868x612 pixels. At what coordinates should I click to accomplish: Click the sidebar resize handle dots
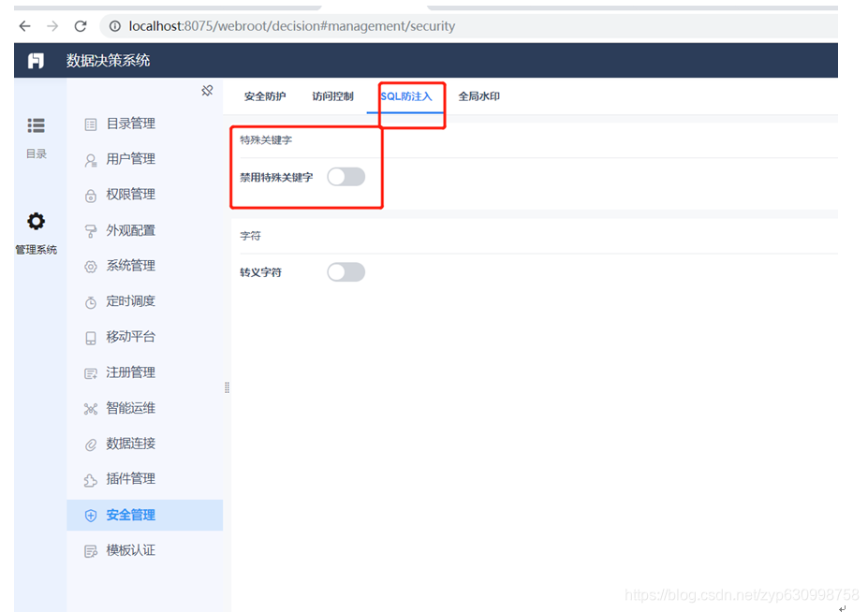click(x=227, y=387)
